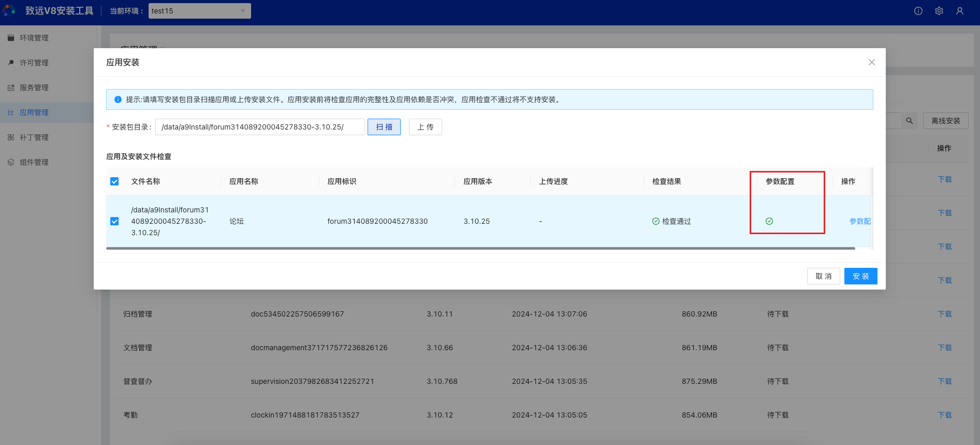Expand the 当前环境 test15 dropdown
Viewport: 980px width, 445px height.
click(199, 11)
